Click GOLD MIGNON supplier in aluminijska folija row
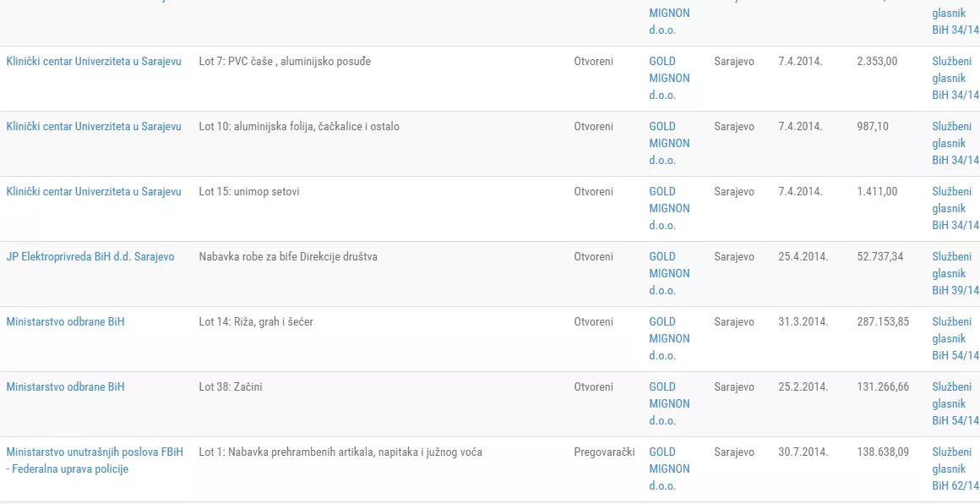The height and width of the screenshot is (504, 980). (669, 143)
